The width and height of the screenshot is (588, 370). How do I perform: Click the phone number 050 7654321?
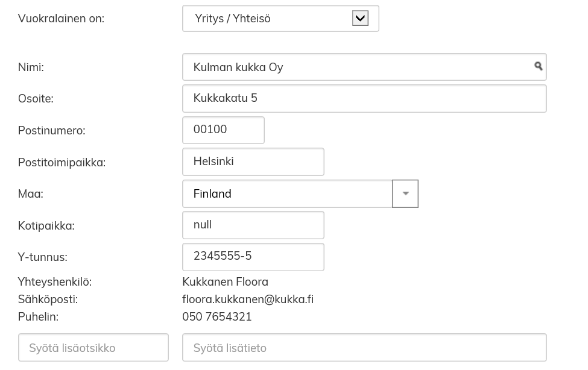217,317
